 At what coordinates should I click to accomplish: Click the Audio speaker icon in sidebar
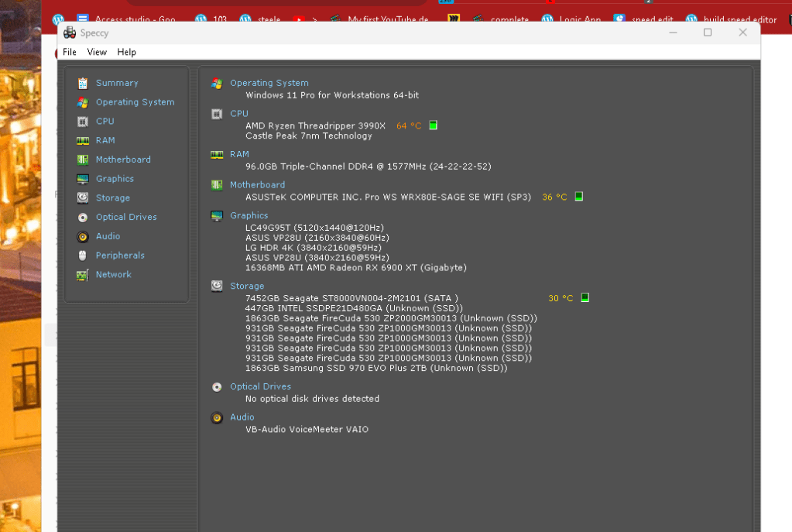click(83, 236)
